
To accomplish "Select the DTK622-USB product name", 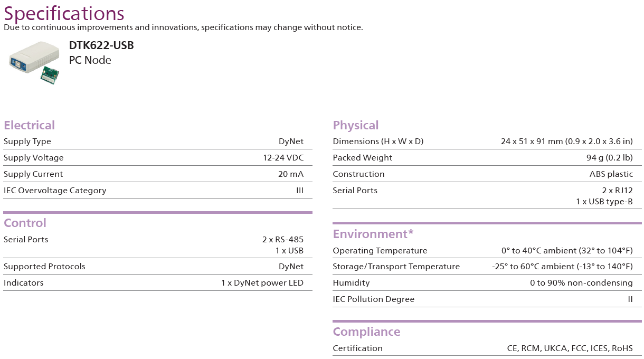I will click(x=101, y=45).
